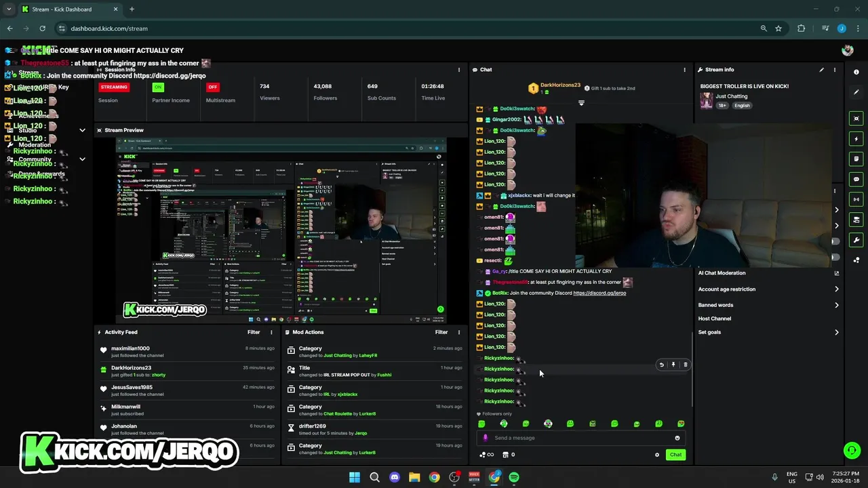Screen dimensions: 868x488
Task: Open a new browser tab
Action: [x=132, y=9]
